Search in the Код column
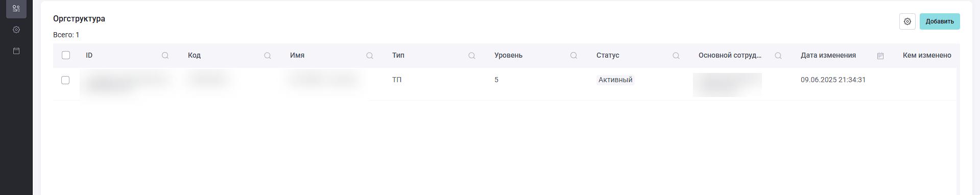This screenshot has width=980, height=195. (267, 56)
